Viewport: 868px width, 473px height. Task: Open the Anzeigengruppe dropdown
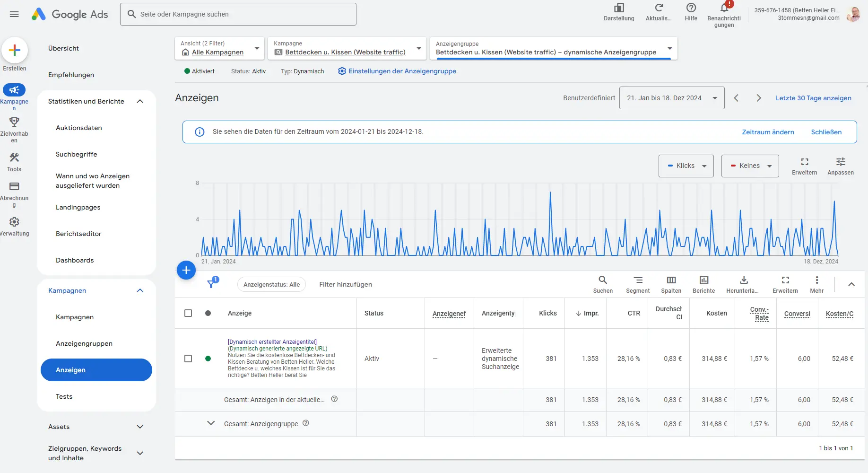click(x=554, y=48)
